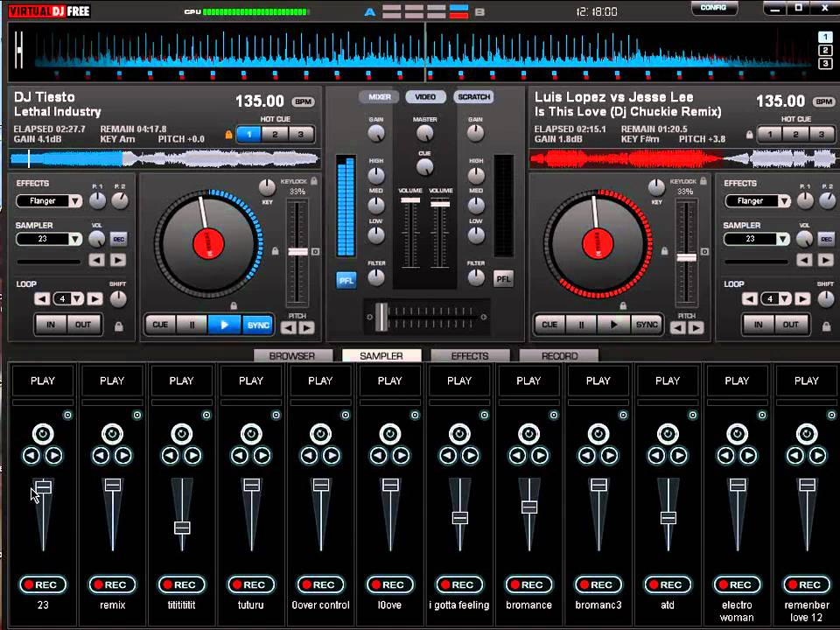The width and height of the screenshot is (840, 630).
Task: Click SYNC on the right deck
Action: [x=647, y=325]
